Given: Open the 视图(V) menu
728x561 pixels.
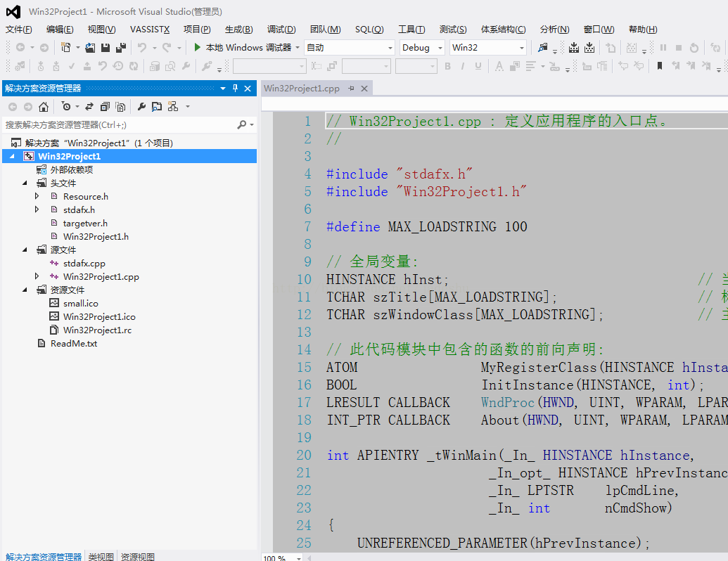Looking at the screenshot, I should 102,30.
